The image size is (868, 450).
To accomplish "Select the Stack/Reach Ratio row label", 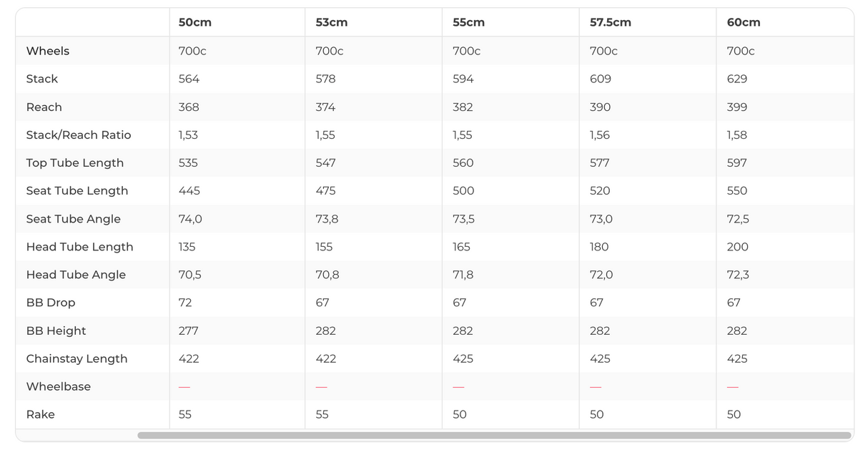I will (x=79, y=134).
